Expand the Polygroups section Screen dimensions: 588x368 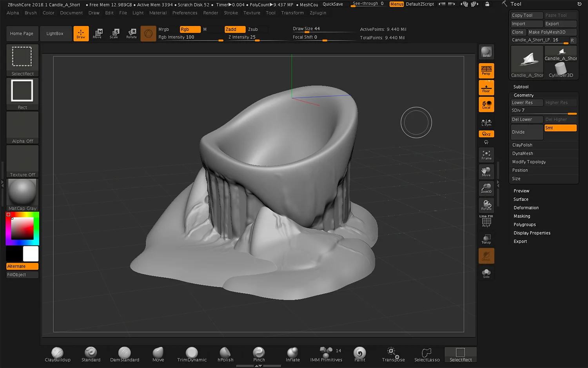[x=524, y=225]
